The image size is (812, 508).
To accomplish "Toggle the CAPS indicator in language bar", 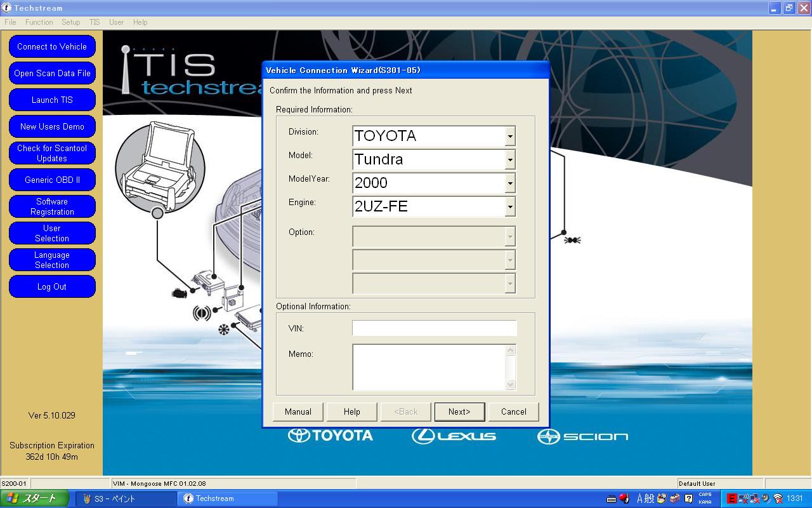I will pos(705,495).
